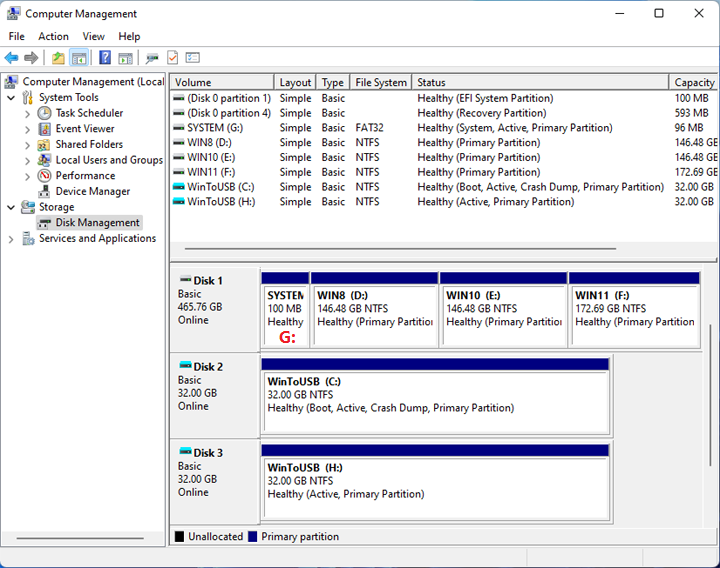Sort by the Volume column header

coord(222,82)
